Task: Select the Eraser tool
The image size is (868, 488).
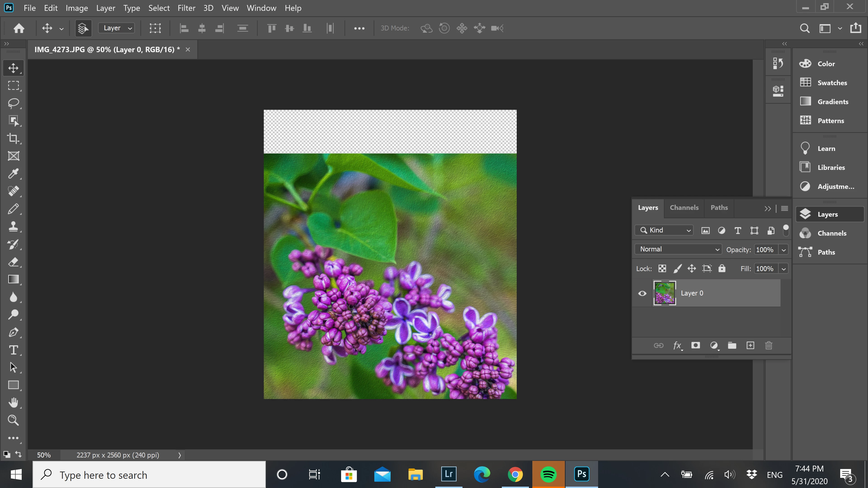Action: pyautogui.click(x=14, y=262)
